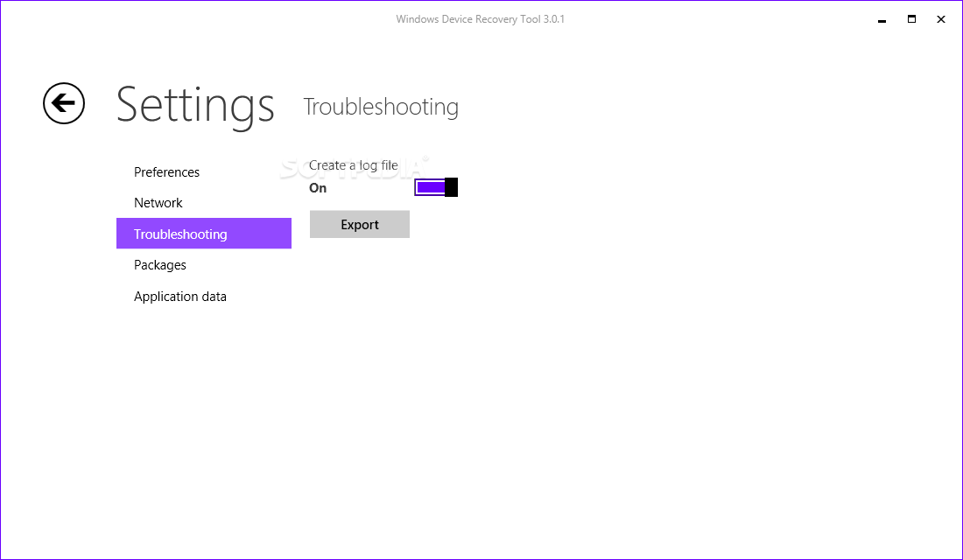Toggle the Create a log file switch
This screenshot has height=560, width=963.
[436, 187]
